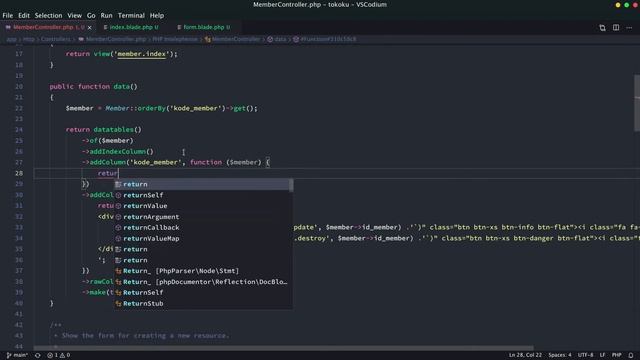
Task: Click $member assignment on line 22
Action: pyautogui.click(x=80, y=108)
